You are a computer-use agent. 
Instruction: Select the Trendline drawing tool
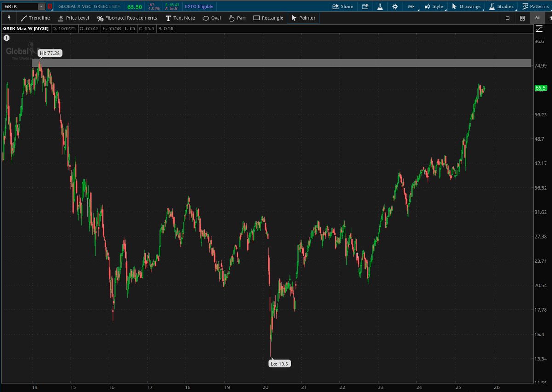(x=35, y=18)
